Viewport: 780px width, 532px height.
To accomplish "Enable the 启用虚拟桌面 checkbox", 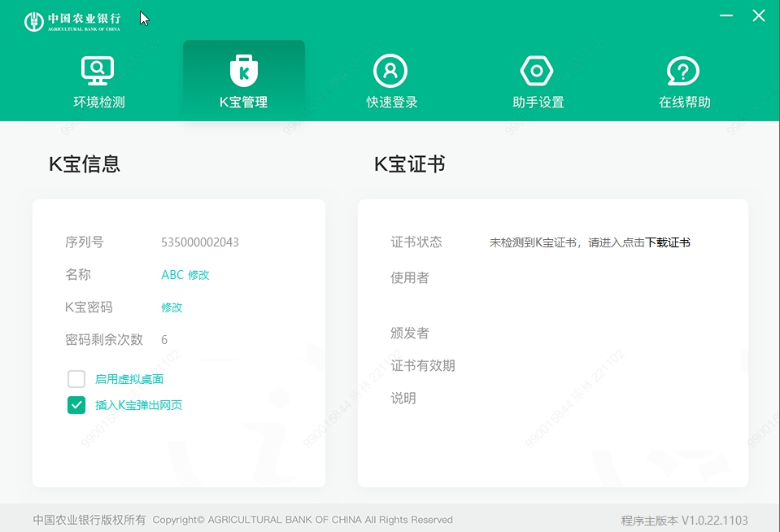I will tap(76, 379).
